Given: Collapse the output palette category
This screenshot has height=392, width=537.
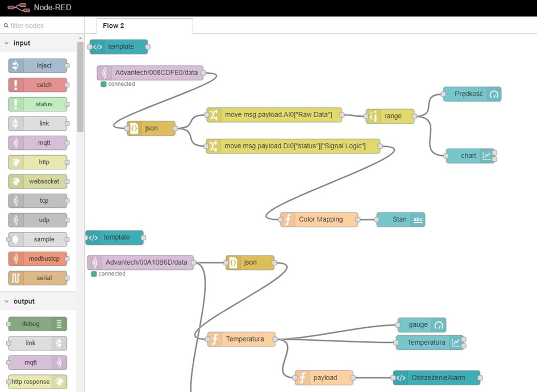Looking at the screenshot, I should coord(6,302).
